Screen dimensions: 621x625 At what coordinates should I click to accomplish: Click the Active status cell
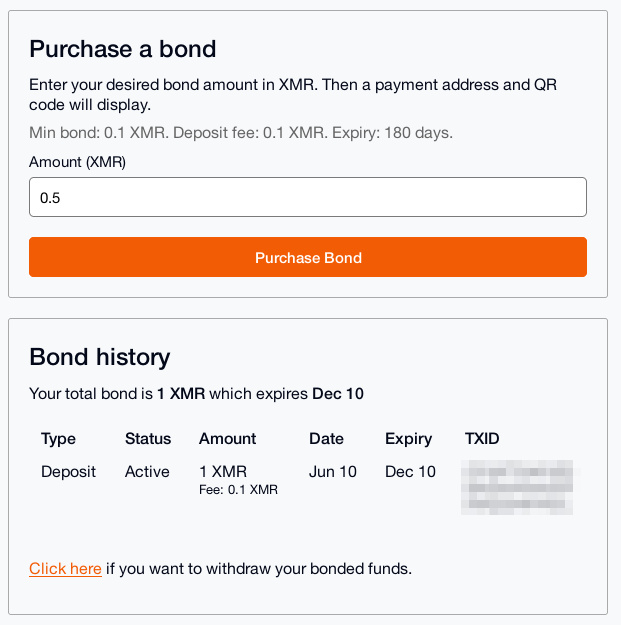coord(147,471)
